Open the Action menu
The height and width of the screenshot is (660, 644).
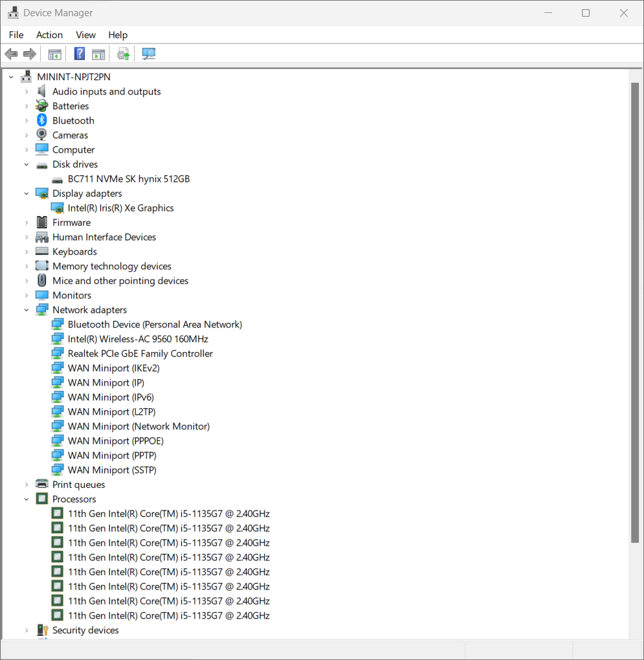pos(49,35)
